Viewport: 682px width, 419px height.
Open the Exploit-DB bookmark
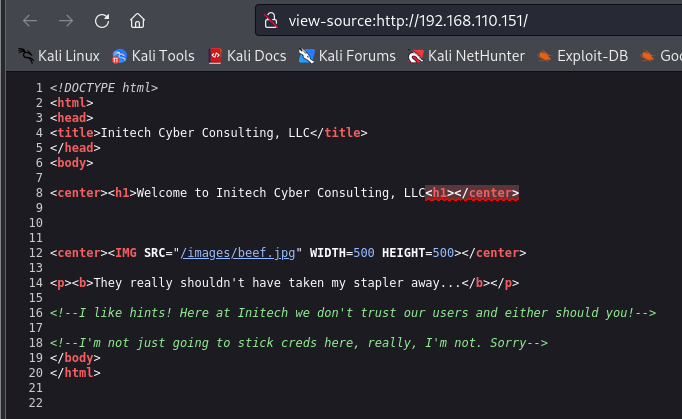pyautogui.click(x=583, y=56)
